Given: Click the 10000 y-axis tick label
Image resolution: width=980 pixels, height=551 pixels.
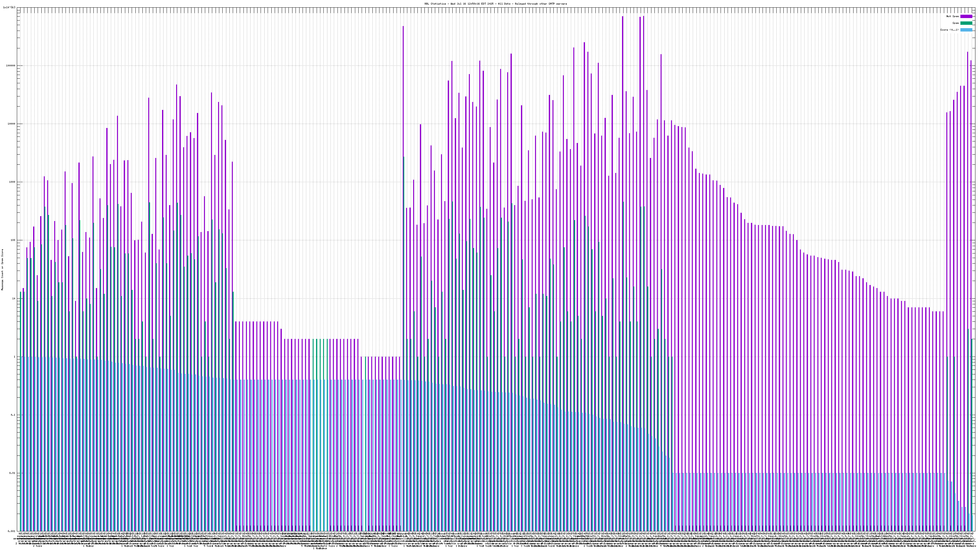Looking at the screenshot, I should pos(11,124).
